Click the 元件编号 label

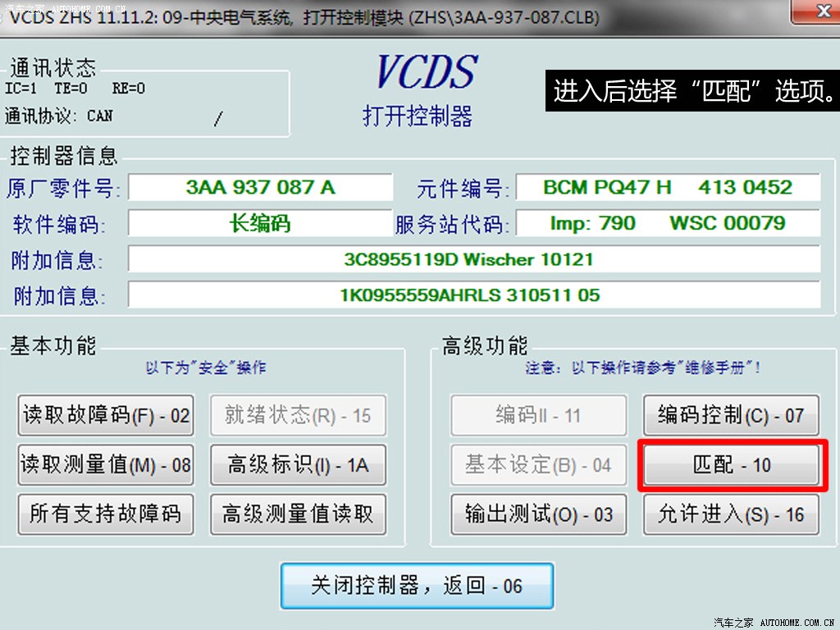point(463,189)
